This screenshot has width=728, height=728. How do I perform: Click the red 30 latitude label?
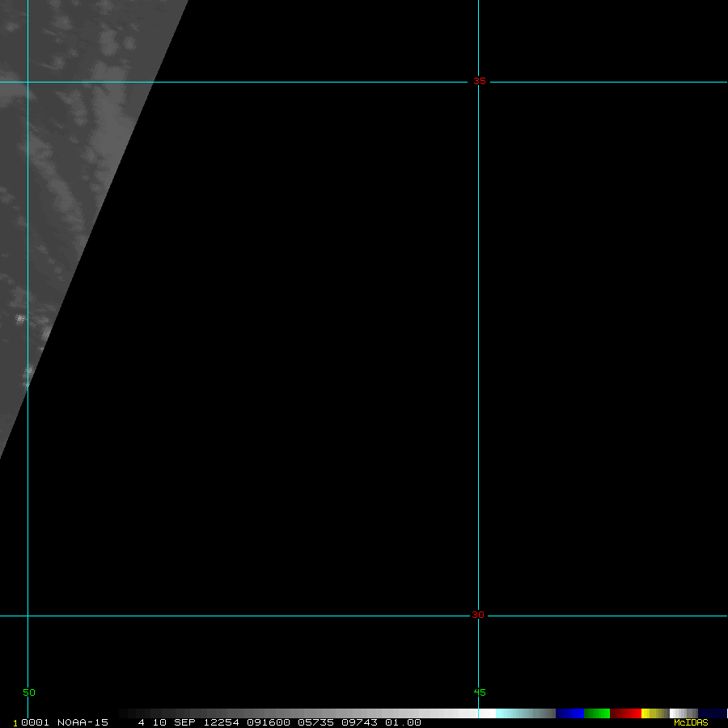coord(478,616)
